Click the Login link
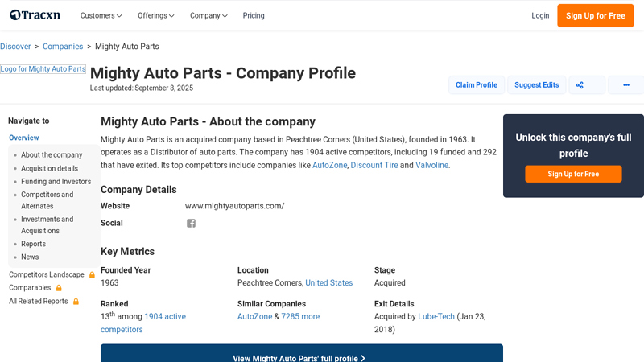 [x=540, y=15]
